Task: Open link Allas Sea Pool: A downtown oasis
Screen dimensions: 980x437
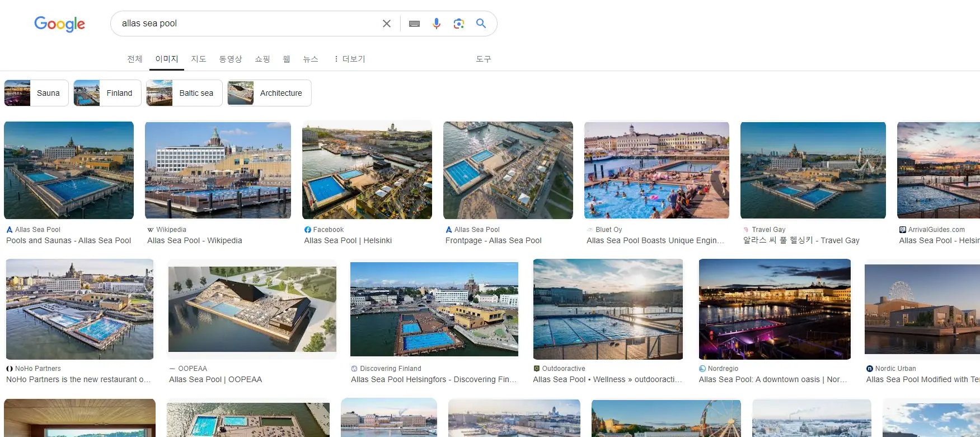Action: point(773,379)
